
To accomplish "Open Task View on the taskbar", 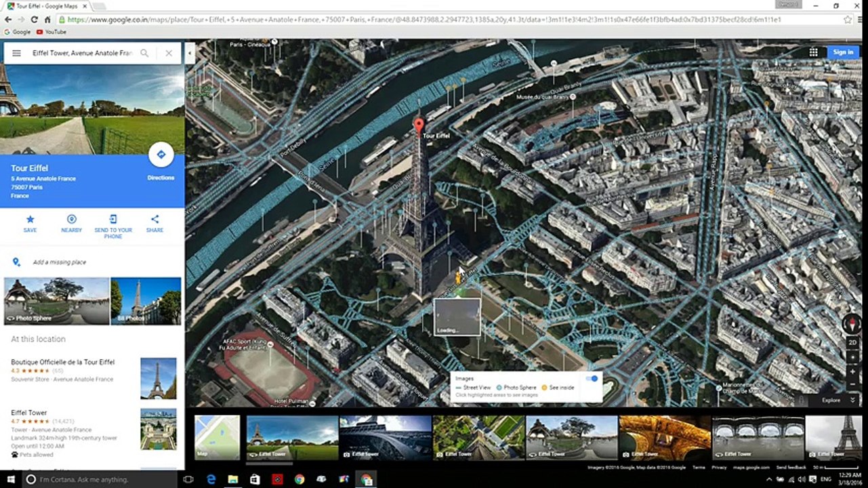I will click(188, 479).
